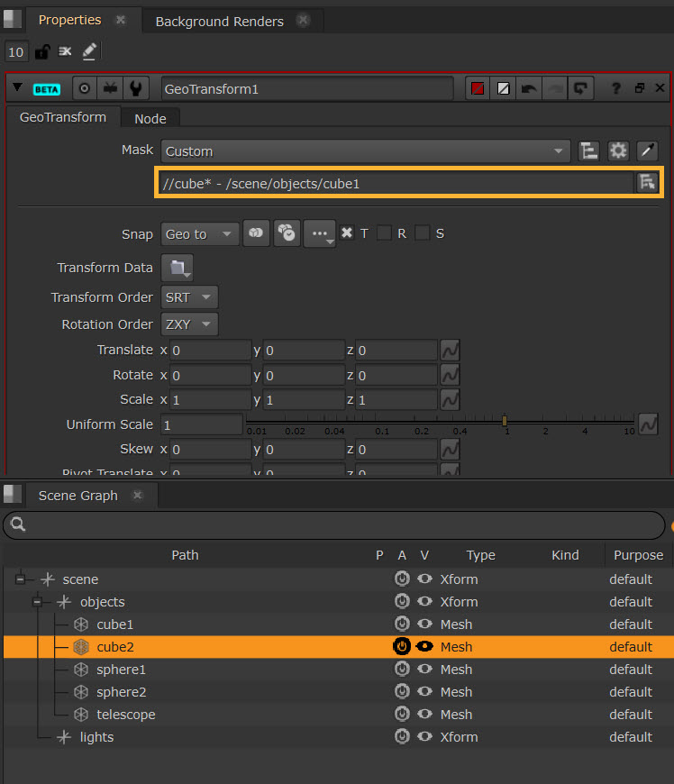
Task: Open the Mask Custom dropdown
Action: (365, 151)
